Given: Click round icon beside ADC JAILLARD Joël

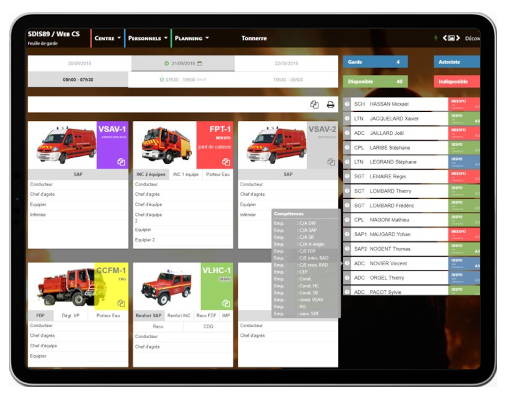Looking at the screenshot, I should coord(347,133).
